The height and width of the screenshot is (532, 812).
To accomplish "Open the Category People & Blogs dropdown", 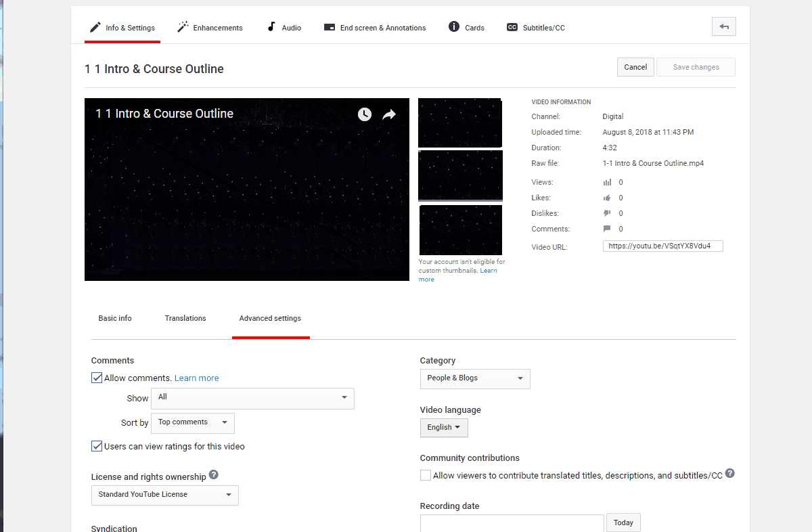I will [x=475, y=378].
